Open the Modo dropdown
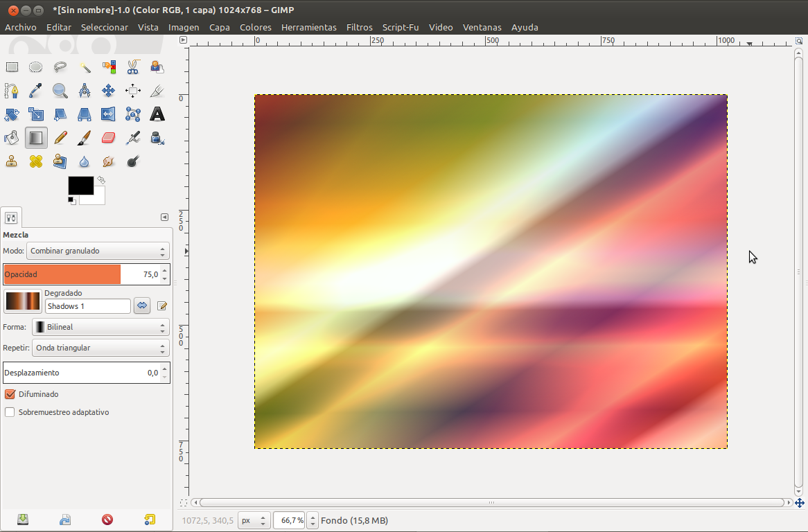 (97, 251)
